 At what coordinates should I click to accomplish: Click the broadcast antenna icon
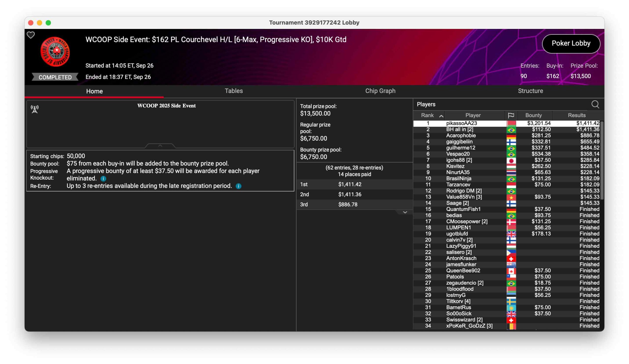[35, 109]
